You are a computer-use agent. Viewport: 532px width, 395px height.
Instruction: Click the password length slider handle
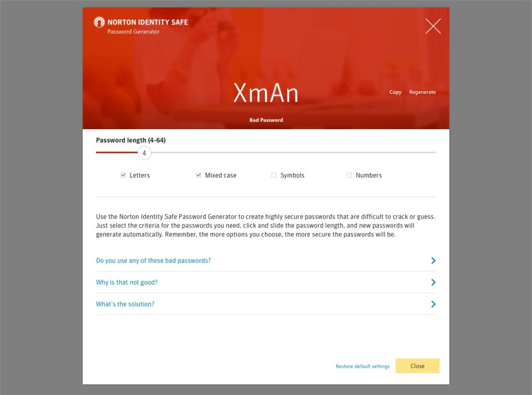pos(144,153)
